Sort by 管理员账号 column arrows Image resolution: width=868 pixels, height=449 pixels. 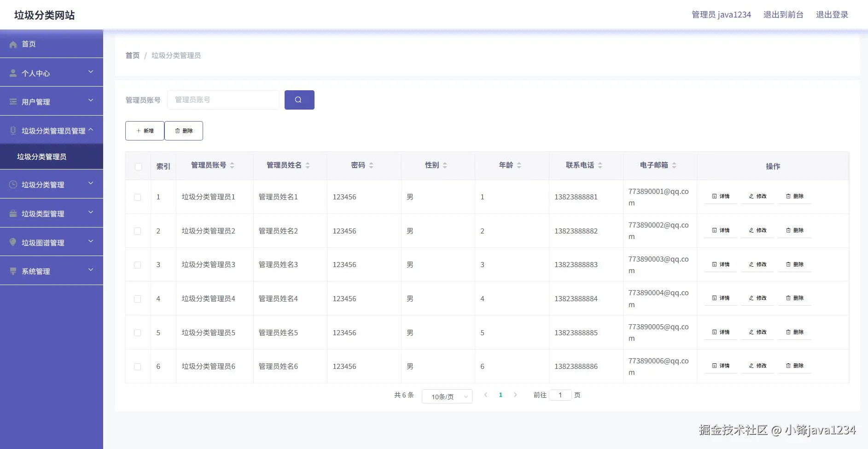pyautogui.click(x=232, y=165)
